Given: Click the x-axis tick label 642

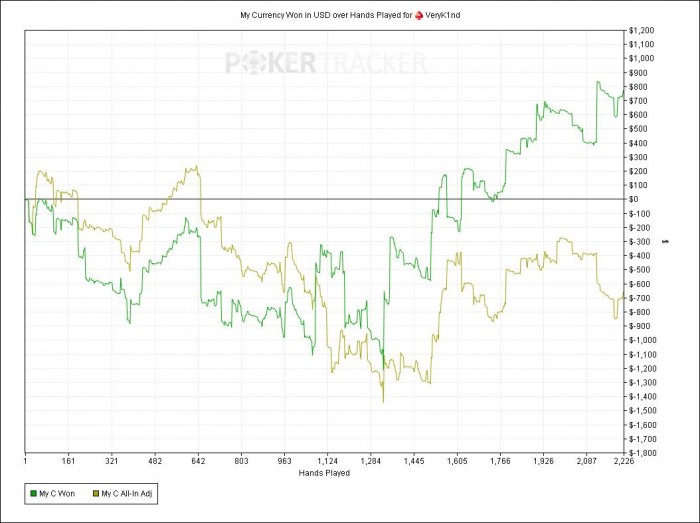Looking at the screenshot, I should [x=198, y=461].
